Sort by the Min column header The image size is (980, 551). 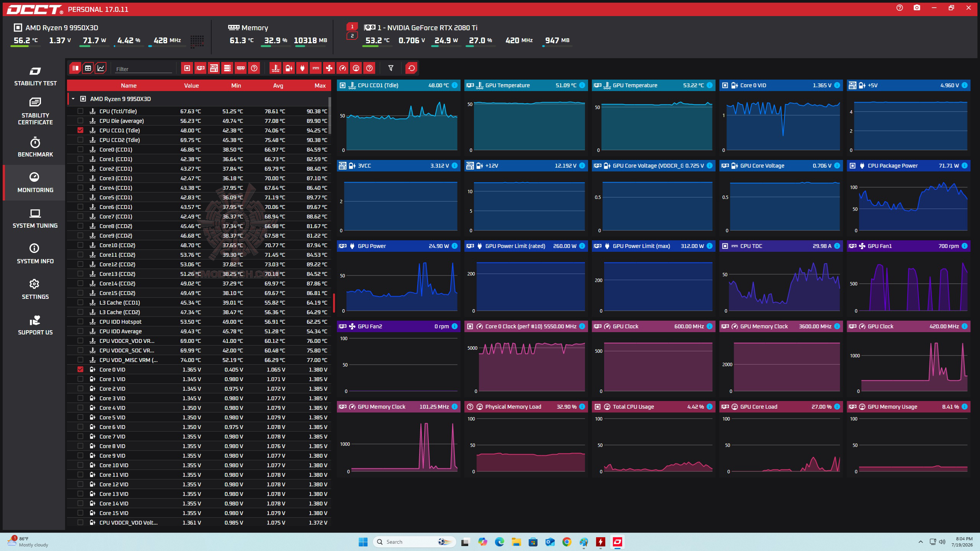(x=236, y=85)
